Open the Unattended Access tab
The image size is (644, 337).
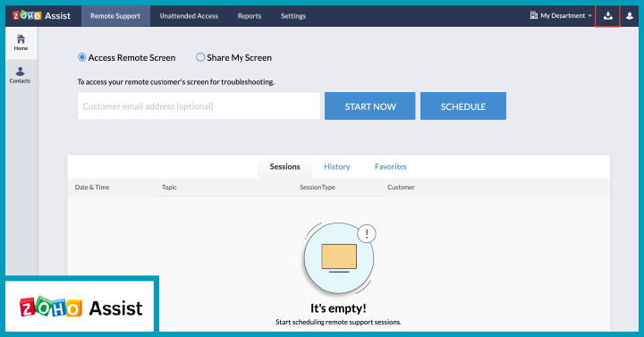[x=189, y=16]
